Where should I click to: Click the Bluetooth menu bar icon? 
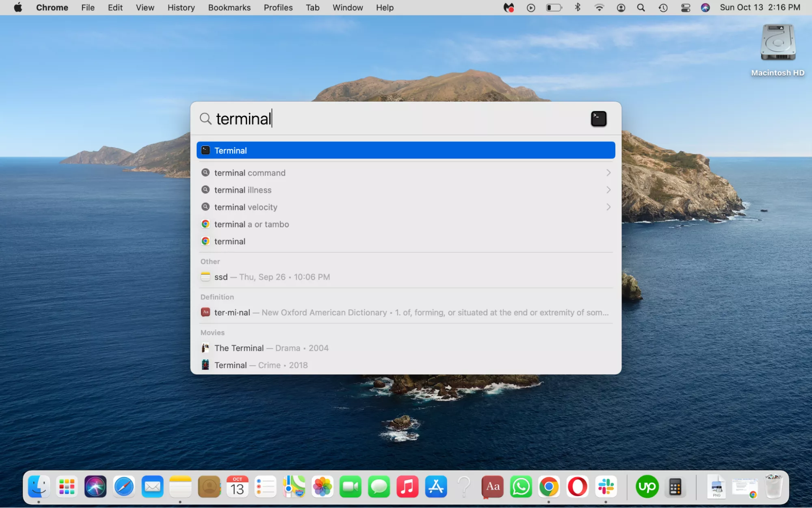click(x=577, y=8)
